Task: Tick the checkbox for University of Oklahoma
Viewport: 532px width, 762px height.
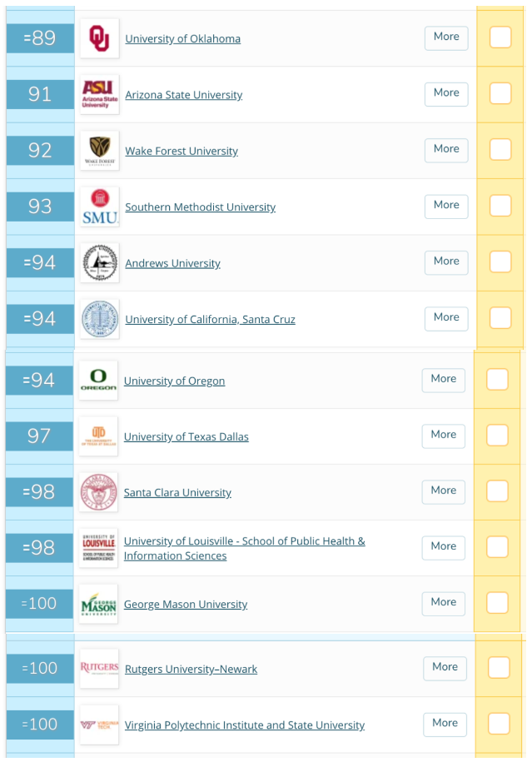Action: point(500,37)
